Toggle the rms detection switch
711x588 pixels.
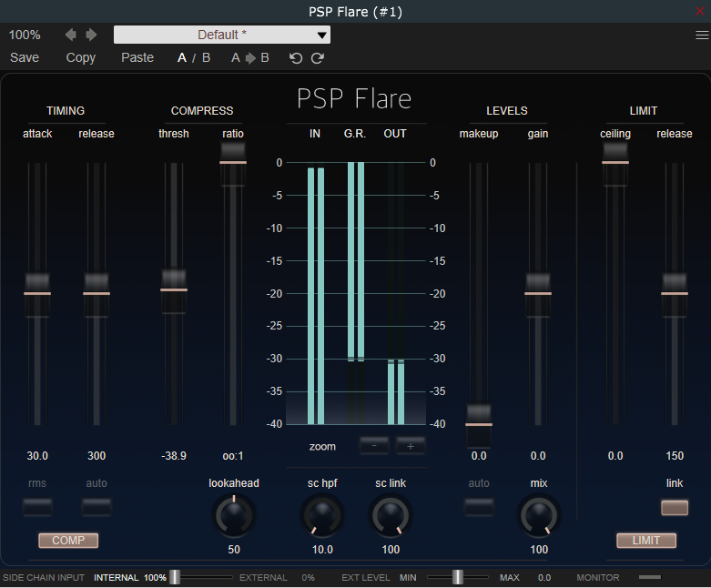pyautogui.click(x=37, y=507)
